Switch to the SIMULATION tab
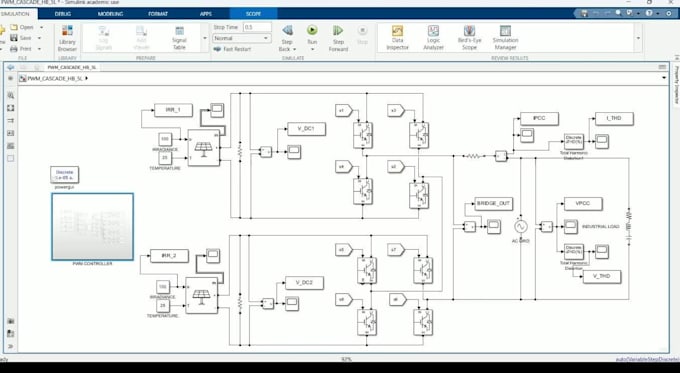680x373 pixels. point(15,14)
